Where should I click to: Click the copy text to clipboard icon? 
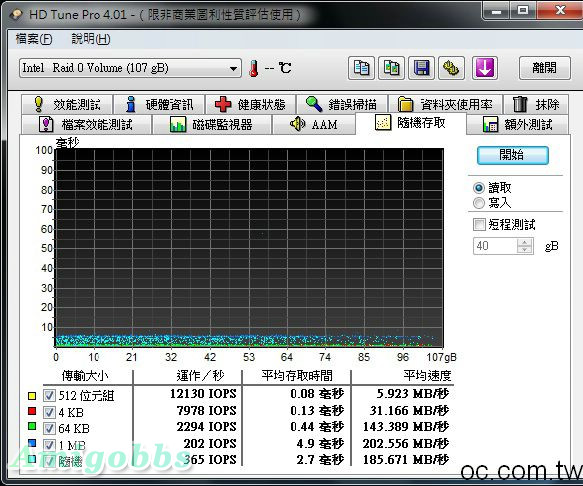click(x=361, y=68)
